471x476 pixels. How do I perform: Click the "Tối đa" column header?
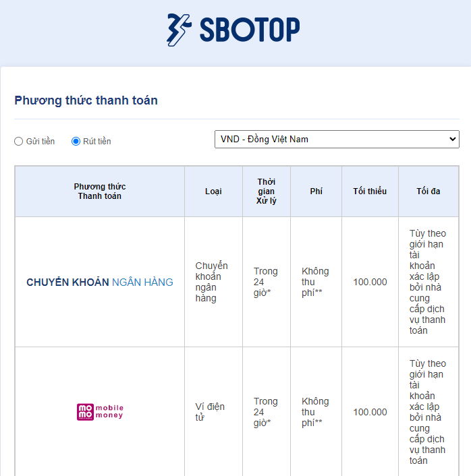pos(428,191)
